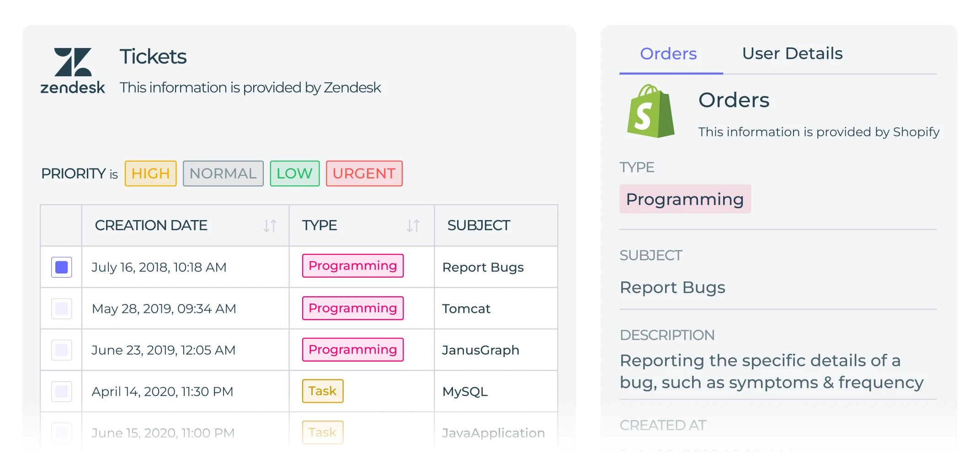Open the JavaApplication ticket subject
This screenshot has width=980, height=463.
(x=493, y=433)
